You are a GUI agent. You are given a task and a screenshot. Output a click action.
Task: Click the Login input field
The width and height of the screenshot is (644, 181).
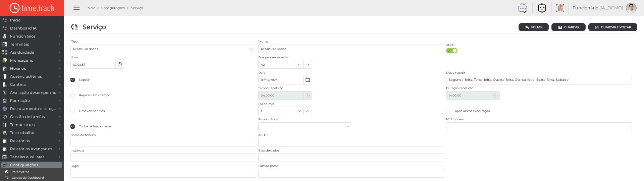[x=163, y=173]
